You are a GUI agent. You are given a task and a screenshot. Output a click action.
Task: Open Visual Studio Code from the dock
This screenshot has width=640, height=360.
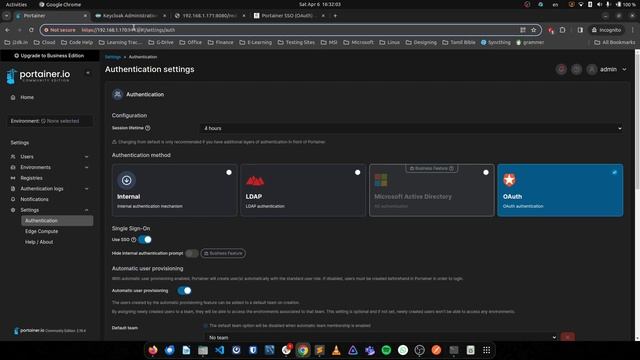point(220,350)
